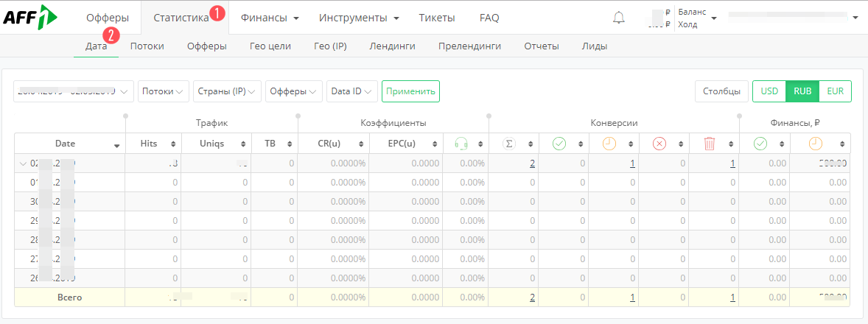Select RUB currency option

point(802,91)
